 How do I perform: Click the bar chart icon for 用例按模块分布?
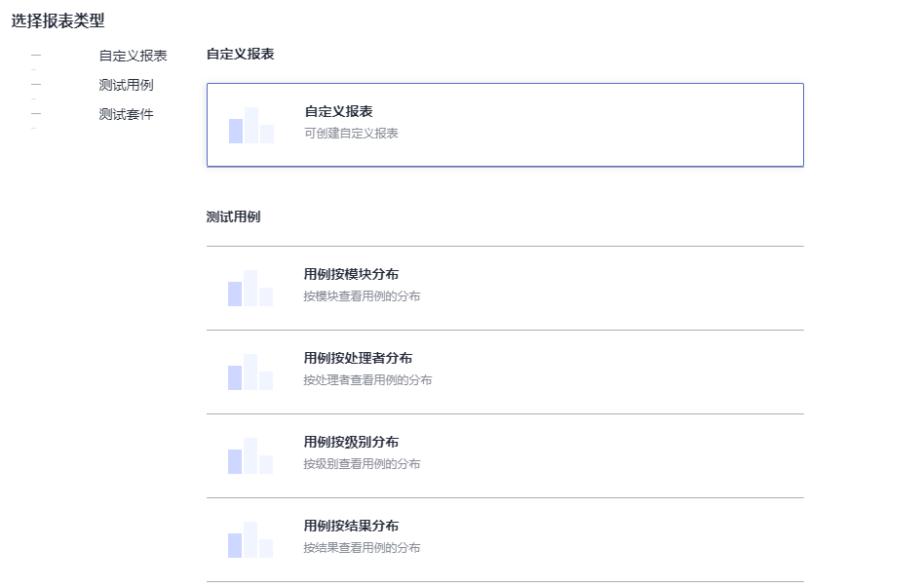pyautogui.click(x=250, y=288)
